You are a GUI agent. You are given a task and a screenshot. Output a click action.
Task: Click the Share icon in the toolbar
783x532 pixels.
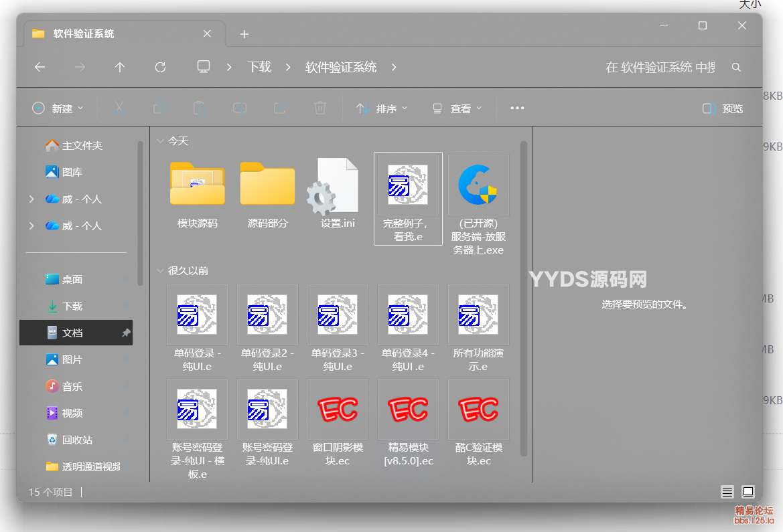click(x=279, y=108)
